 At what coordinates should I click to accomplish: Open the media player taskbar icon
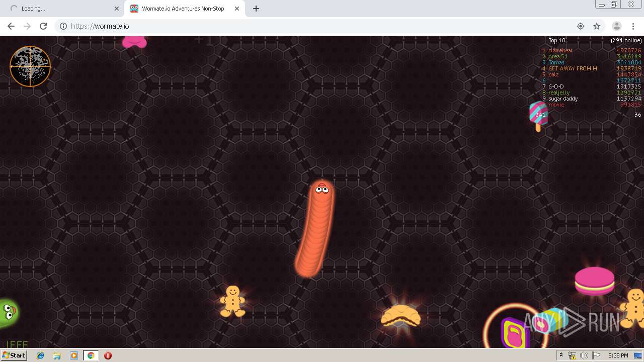coord(74,355)
